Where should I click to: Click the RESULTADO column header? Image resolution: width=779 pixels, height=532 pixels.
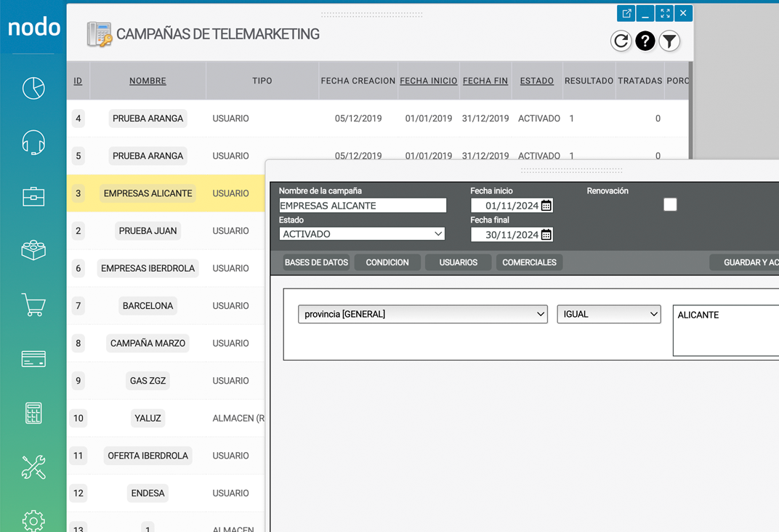coord(589,81)
